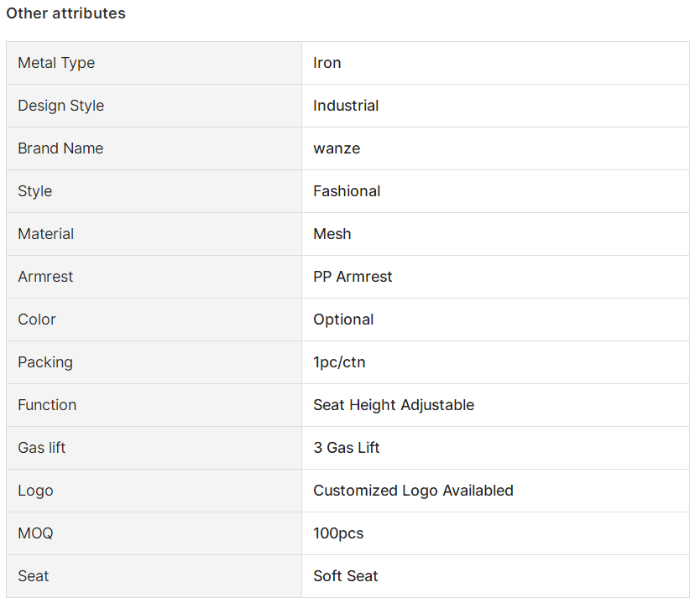
Task: Click the Customized Logo Availabled text
Action: click(x=414, y=491)
